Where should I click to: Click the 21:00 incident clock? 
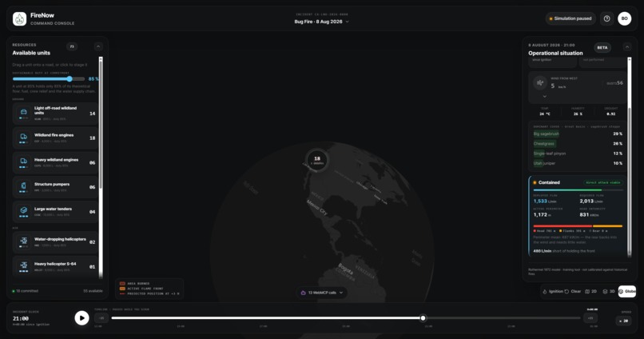(21, 318)
